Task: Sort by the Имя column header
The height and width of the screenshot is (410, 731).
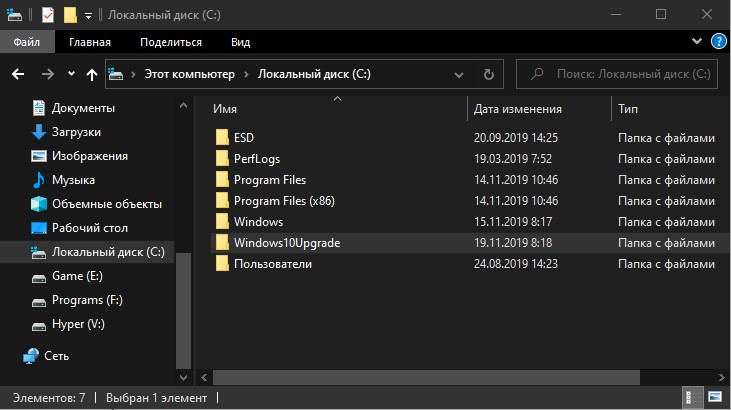Action: click(x=225, y=109)
